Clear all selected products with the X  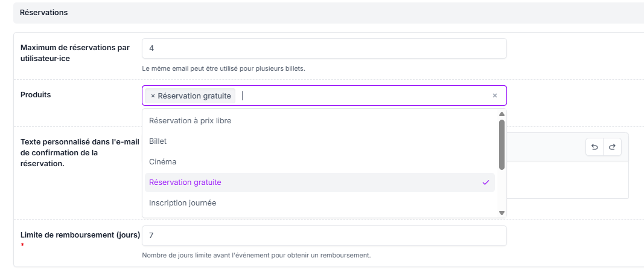(495, 95)
